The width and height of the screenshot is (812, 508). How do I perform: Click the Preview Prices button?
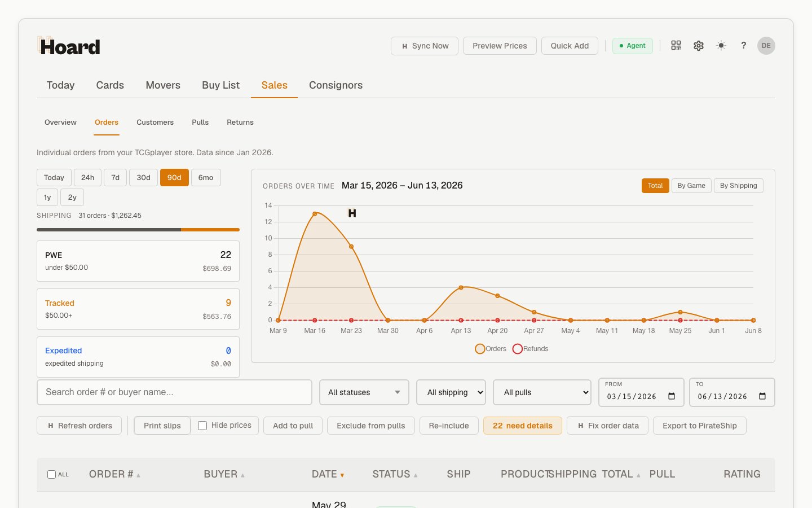[500, 46]
